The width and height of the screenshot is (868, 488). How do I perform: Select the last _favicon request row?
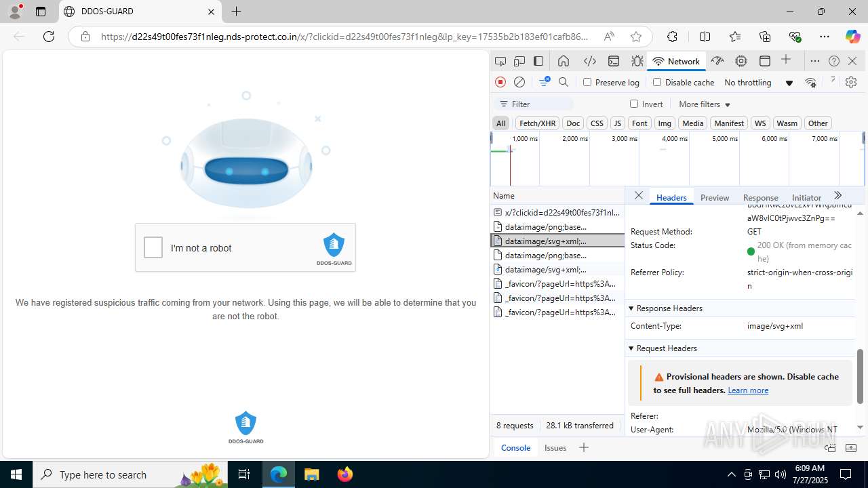click(557, 312)
